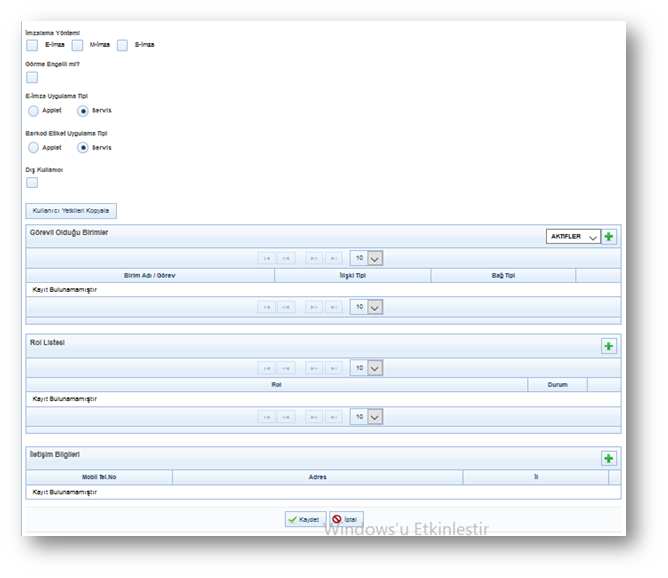The image size is (668, 578).
Task: Click green plus icon in İletişim Bilgileri
Action: point(609,458)
